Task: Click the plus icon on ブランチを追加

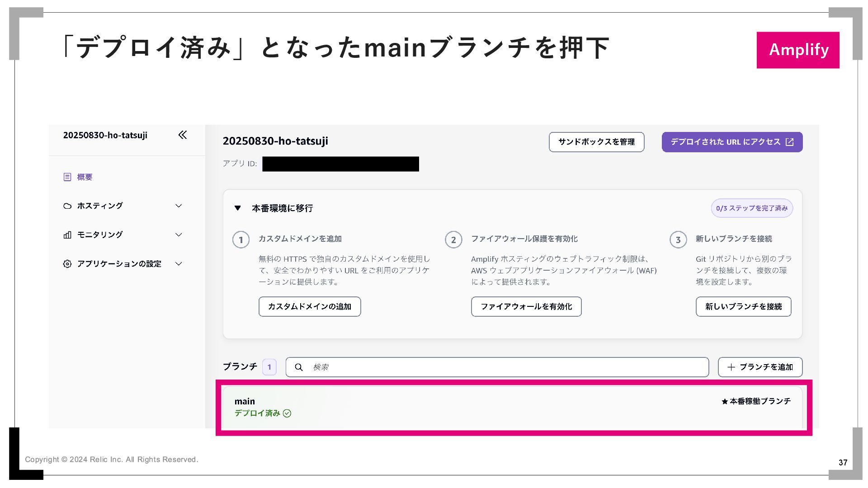Action: pyautogui.click(x=731, y=367)
